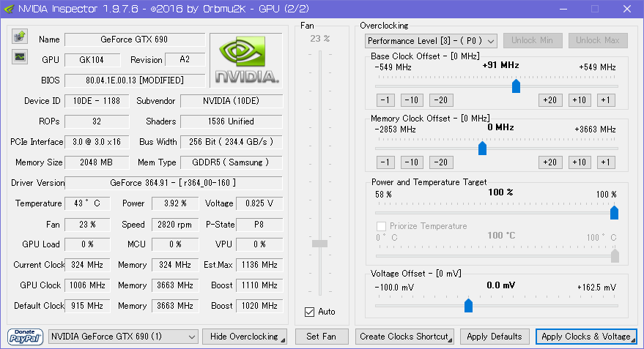
Task: Click the Unlock Max button
Action: 598,40
